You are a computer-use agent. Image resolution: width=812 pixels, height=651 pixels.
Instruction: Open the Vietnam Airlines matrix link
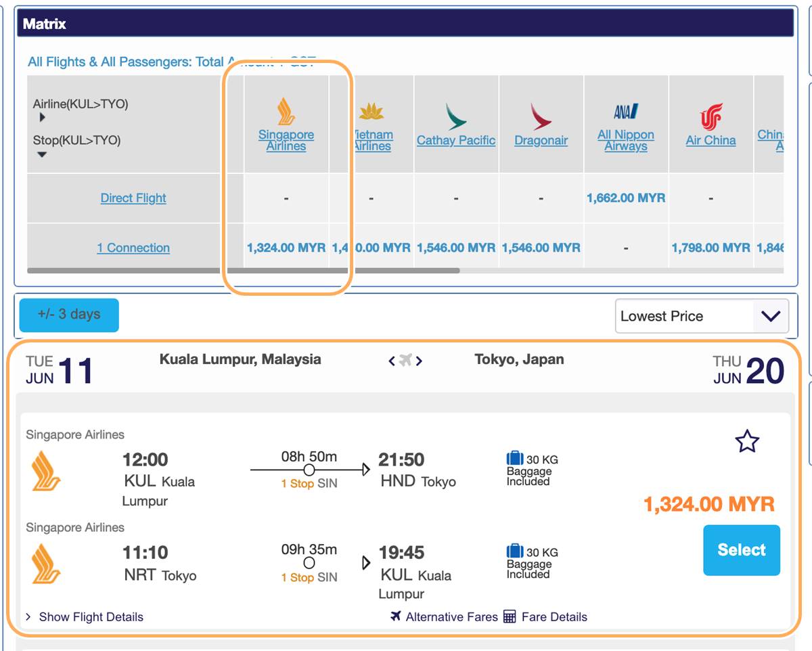[372, 140]
